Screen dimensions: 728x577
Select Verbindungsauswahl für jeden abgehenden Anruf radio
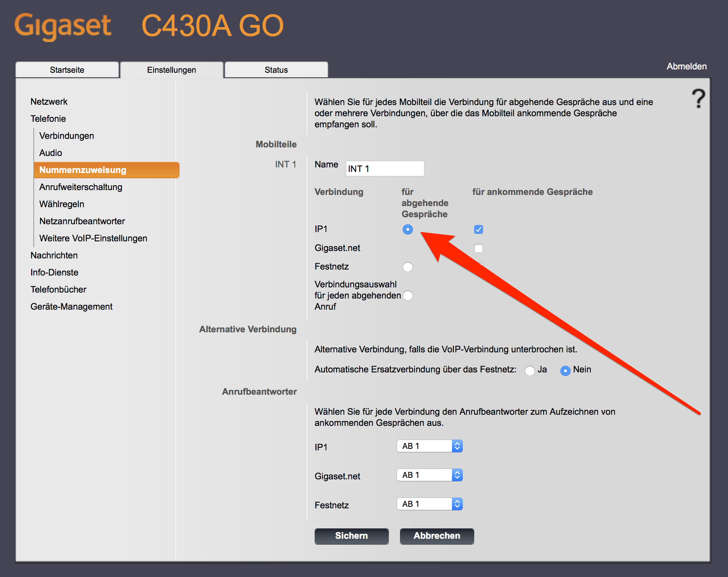(x=407, y=296)
